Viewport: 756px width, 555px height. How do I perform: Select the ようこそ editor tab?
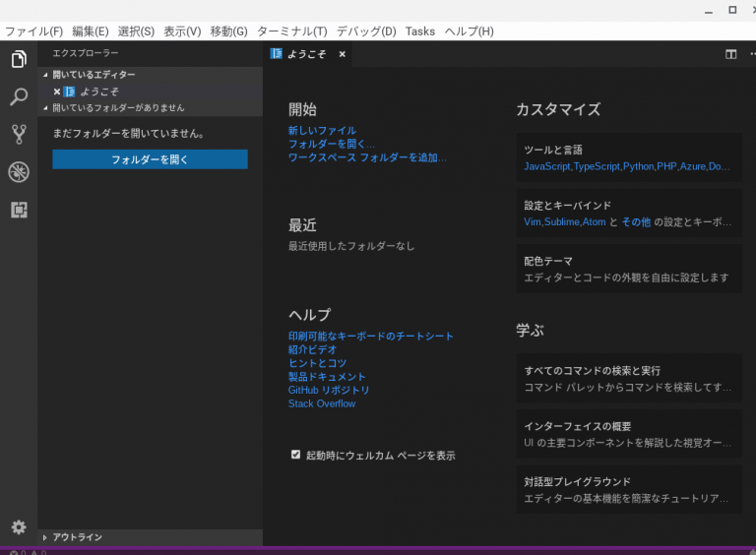pyautogui.click(x=307, y=54)
